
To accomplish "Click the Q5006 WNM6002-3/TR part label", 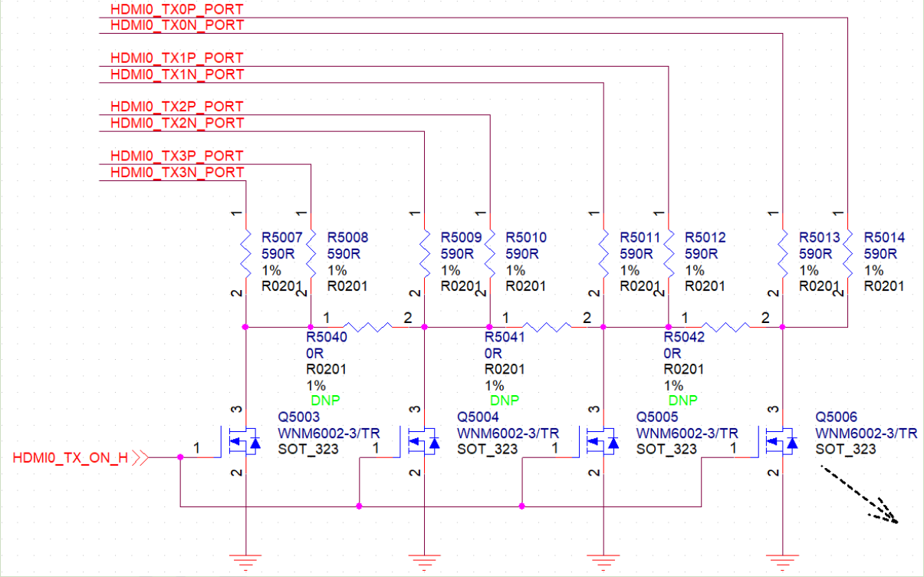I will (x=866, y=433).
